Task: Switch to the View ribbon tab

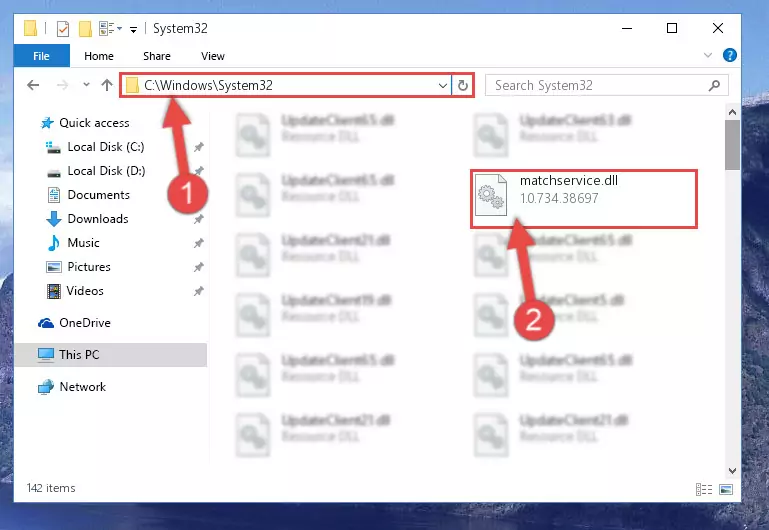Action: 212,56
